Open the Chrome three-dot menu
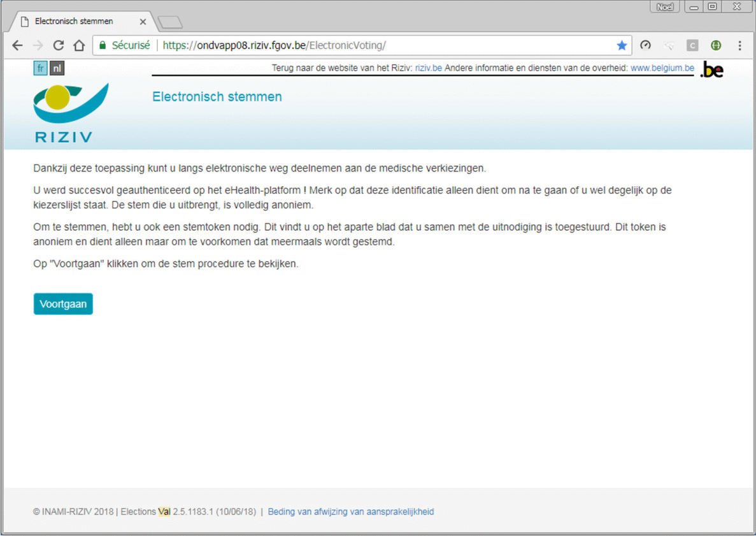 click(x=739, y=45)
